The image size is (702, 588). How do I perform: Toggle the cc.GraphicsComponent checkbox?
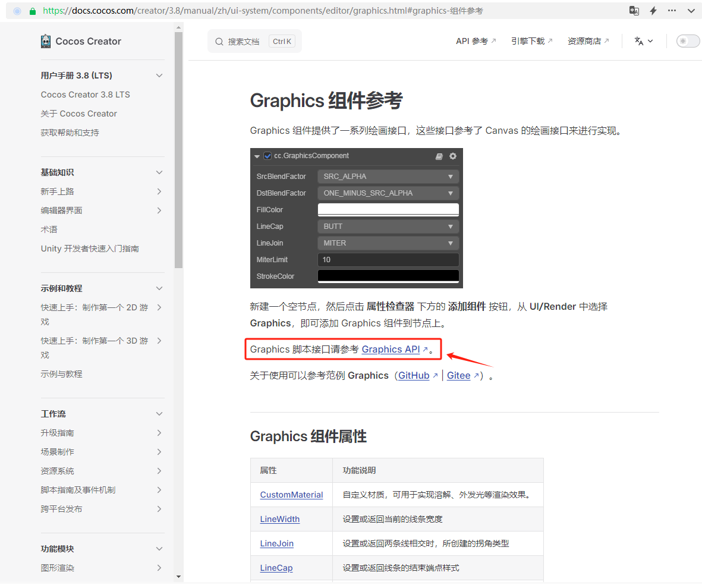(x=267, y=156)
